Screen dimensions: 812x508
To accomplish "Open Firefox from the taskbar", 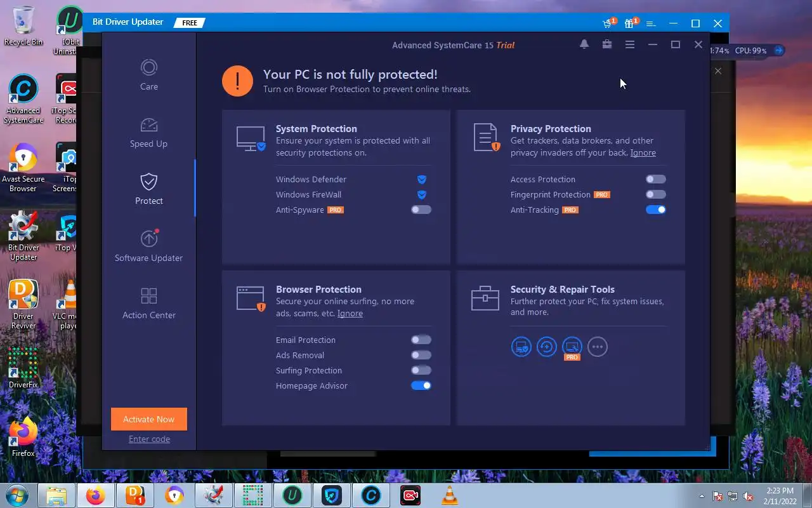I will (x=96, y=495).
